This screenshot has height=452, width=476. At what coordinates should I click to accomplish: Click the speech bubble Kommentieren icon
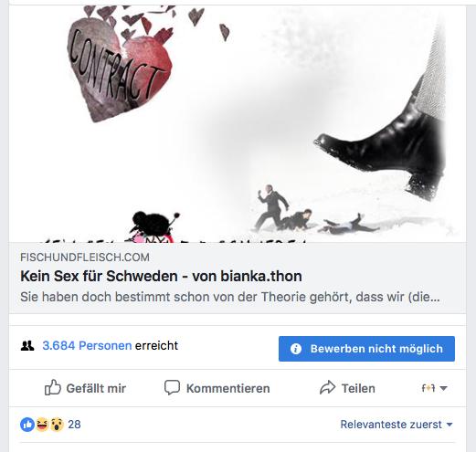tap(172, 387)
